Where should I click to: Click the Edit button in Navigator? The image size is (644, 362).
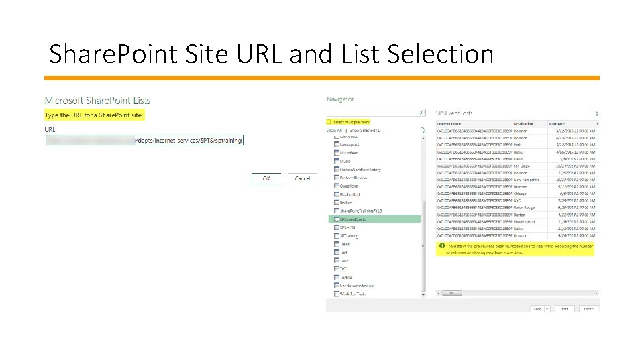tap(565, 309)
